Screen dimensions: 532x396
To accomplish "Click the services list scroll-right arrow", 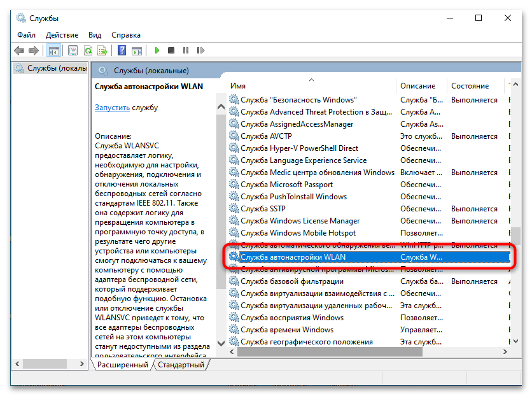I will click(x=505, y=352).
